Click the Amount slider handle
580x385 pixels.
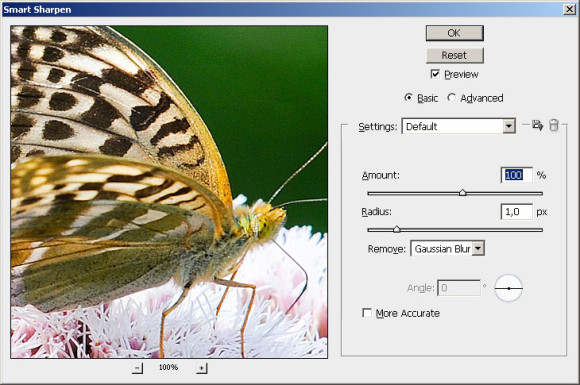coord(463,193)
